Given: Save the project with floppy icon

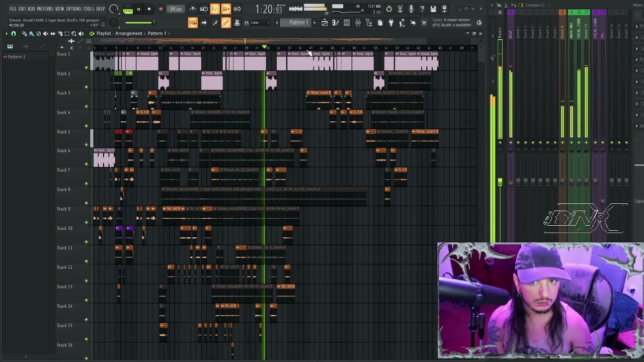Looking at the screenshot, I should click(433, 9).
